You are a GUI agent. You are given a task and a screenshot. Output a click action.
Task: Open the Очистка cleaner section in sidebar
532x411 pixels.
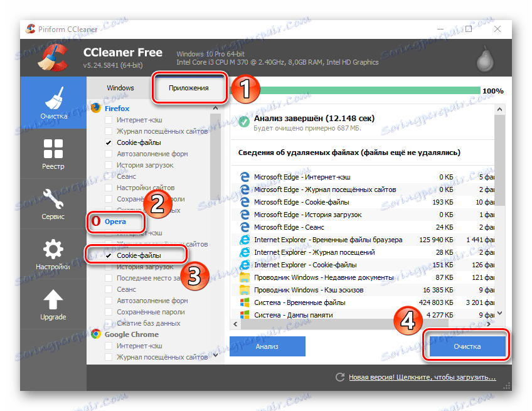point(53,103)
